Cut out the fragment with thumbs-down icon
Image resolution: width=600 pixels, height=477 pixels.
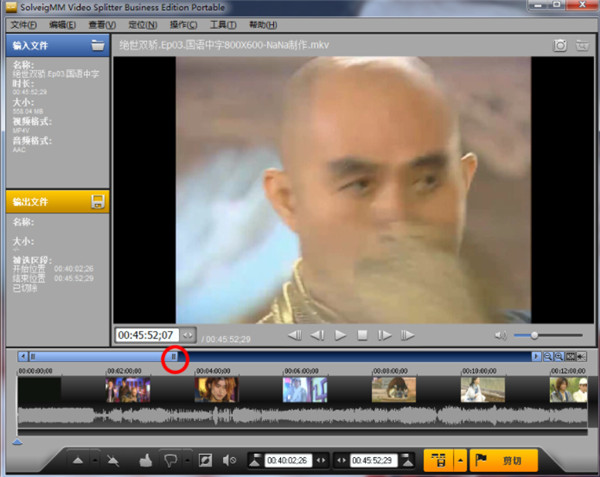point(170,460)
